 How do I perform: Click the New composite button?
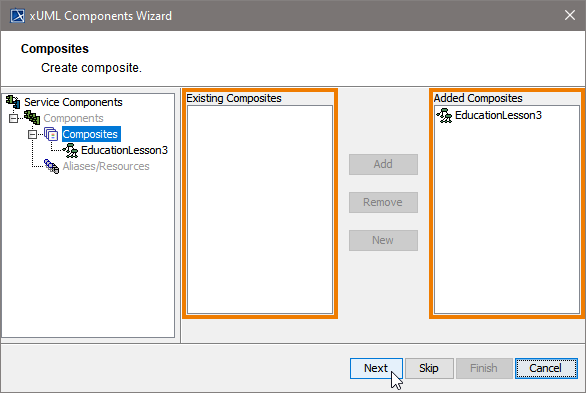click(x=383, y=240)
